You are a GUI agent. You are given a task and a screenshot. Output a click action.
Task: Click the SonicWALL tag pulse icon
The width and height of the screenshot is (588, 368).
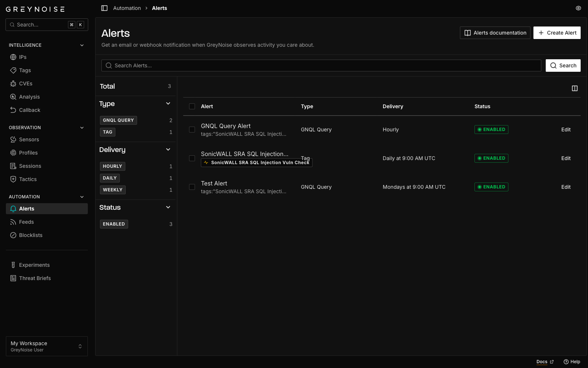coord(206,163)
